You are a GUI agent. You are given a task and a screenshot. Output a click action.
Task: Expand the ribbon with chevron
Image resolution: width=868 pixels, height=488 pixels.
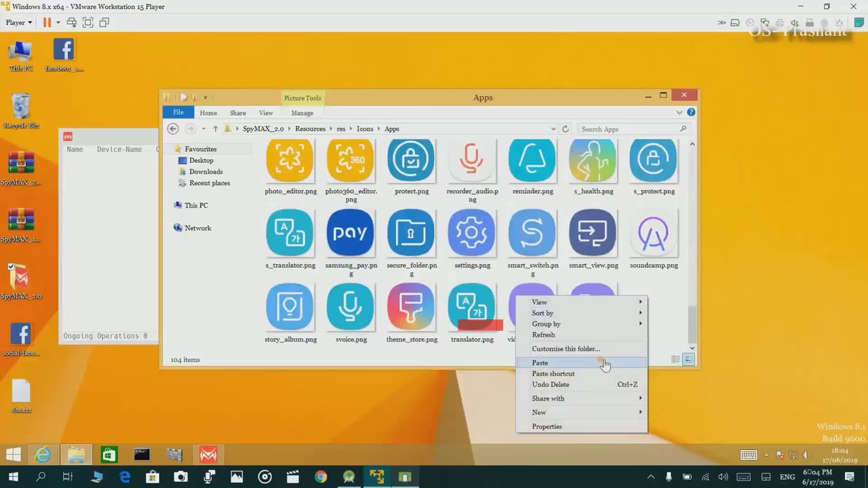pos(679,113)
